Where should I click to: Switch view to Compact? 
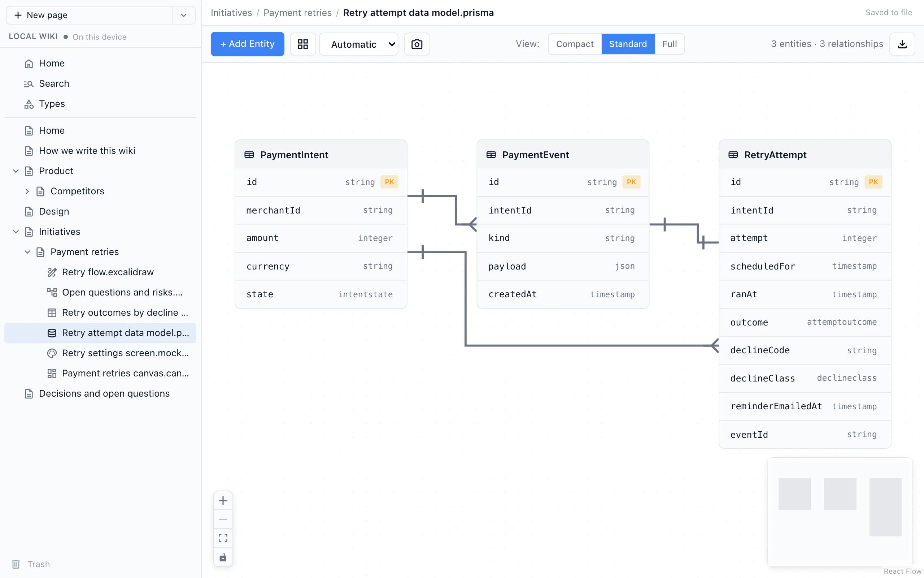click(x=575, y=44)
